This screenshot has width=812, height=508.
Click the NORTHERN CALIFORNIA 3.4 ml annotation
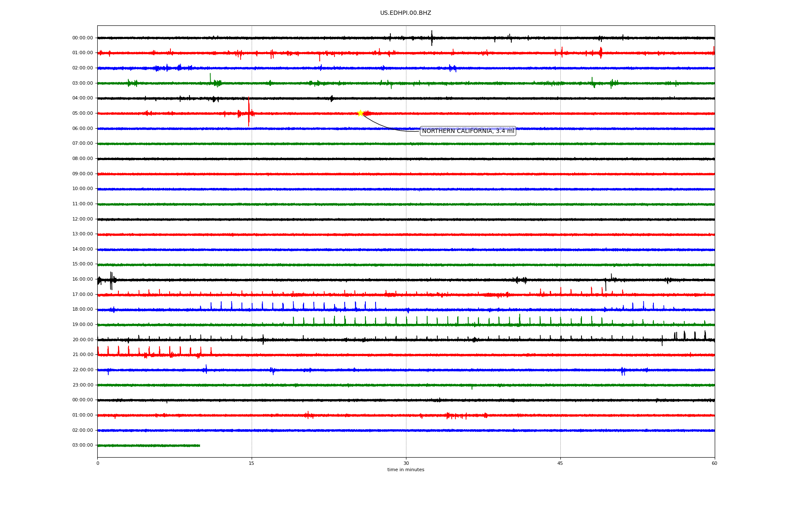(x=468, y=131)
